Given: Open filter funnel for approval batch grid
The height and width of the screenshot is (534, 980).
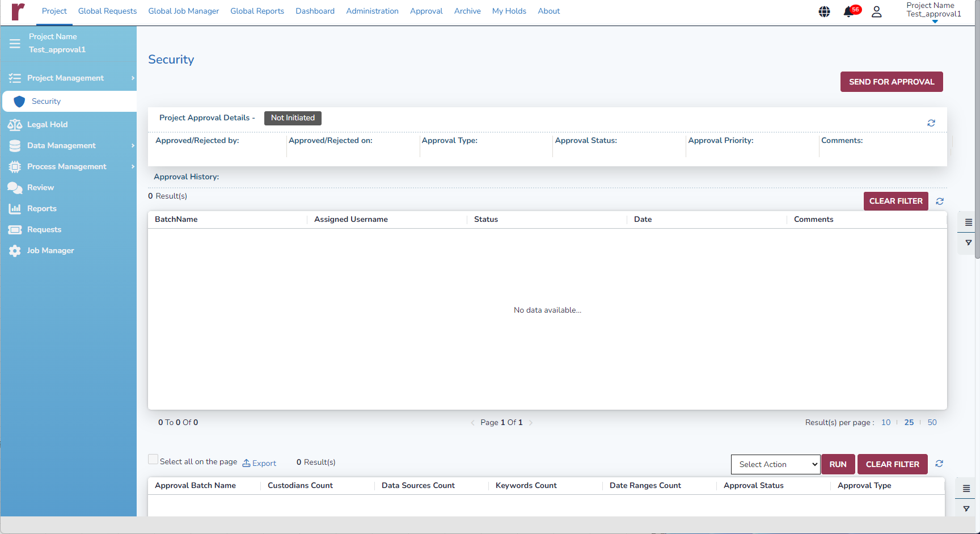Looking at the screenshot, I should (x=966, y=509).
